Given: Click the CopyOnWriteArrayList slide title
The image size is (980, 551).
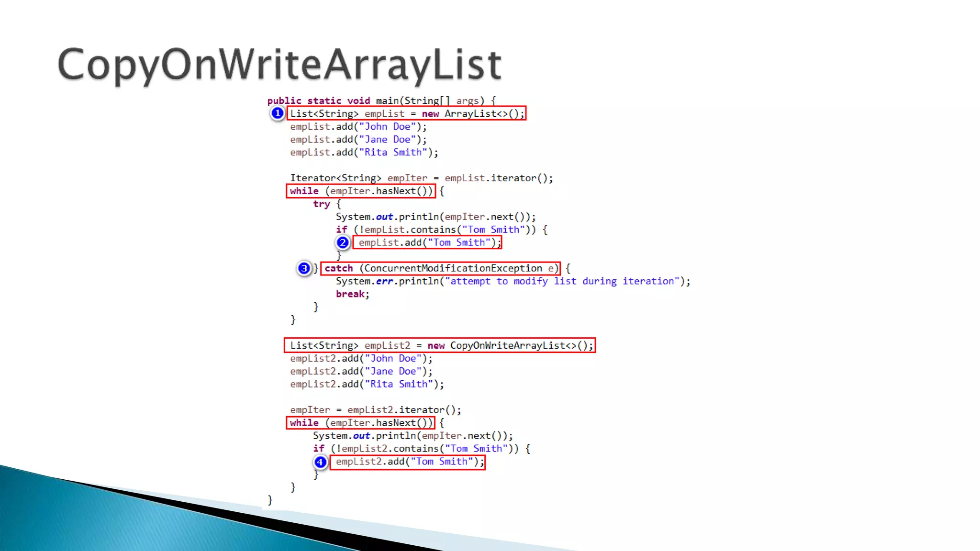Looking at the screenshot, I should pos(279,64).
